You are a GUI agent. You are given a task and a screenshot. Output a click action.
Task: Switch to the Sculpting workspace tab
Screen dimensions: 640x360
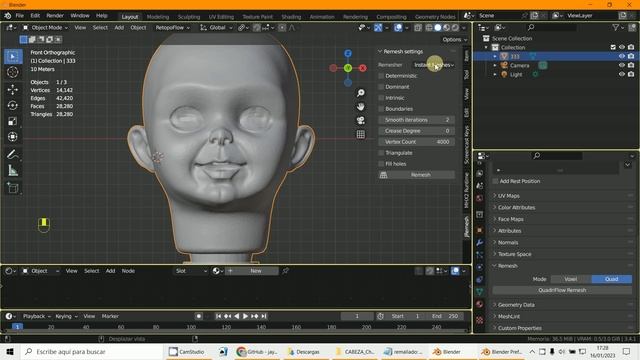189,17
